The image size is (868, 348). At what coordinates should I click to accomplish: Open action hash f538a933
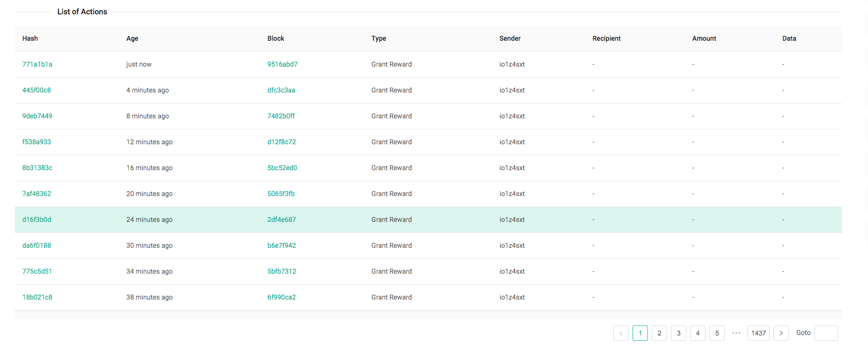click(36, 142)
